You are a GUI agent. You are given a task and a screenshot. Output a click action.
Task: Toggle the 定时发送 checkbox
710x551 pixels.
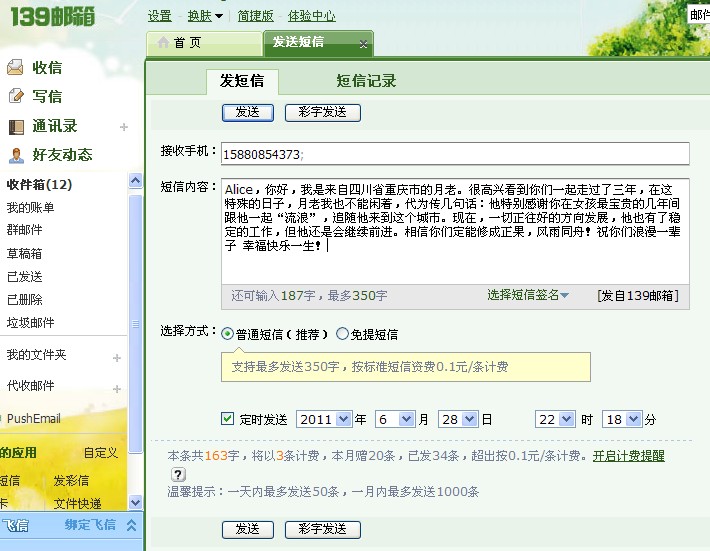pos(227,419)
